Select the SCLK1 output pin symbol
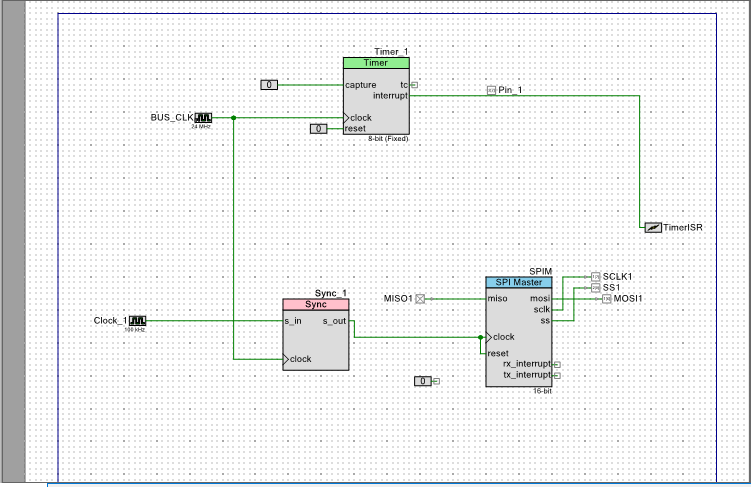751x487 pixels. pos(595,277)
